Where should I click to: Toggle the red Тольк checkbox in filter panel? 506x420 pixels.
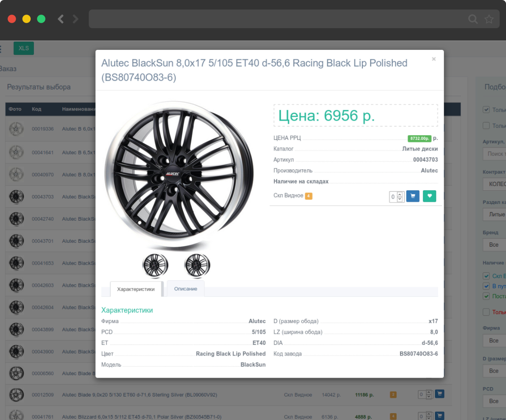[x=486, y=312]
